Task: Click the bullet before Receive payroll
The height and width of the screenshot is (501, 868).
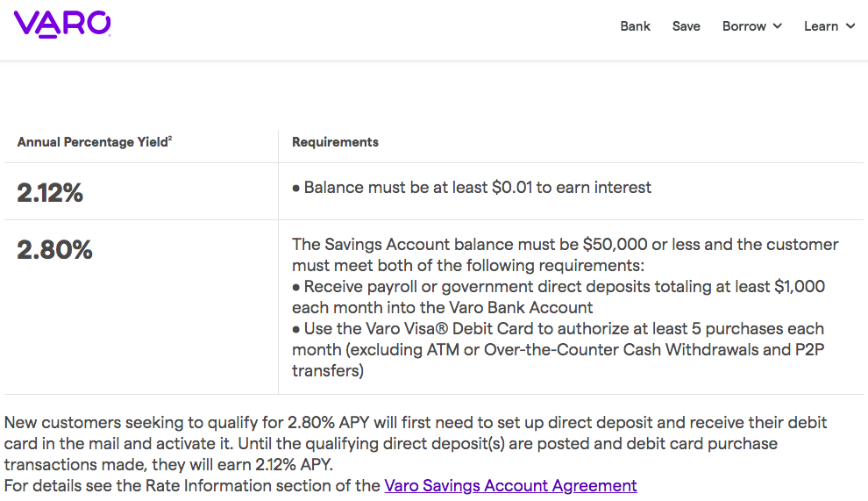Action: (296, 287)
